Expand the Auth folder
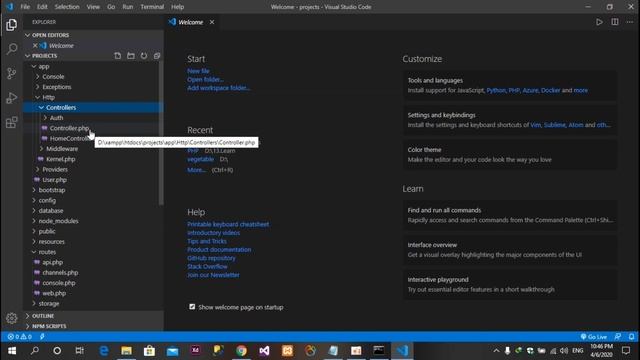The height and width of the screenshot is (360, 640). click(x=45, y=118)
